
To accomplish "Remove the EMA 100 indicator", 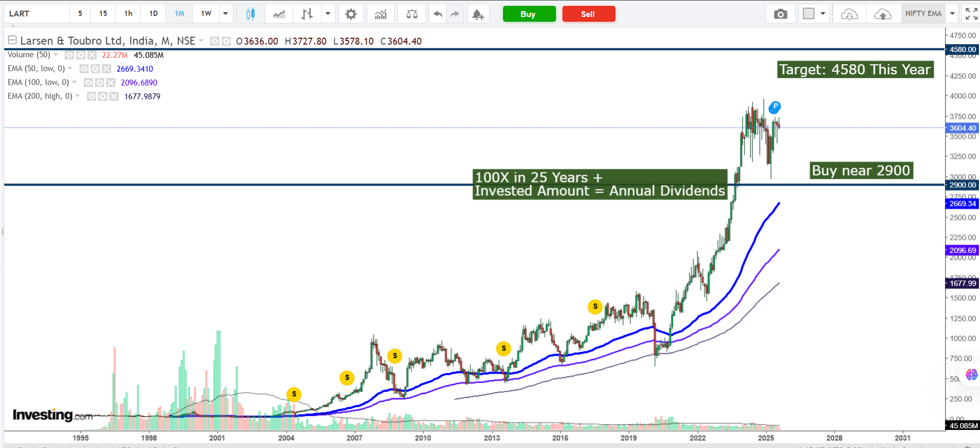I will [x=111, y=83].
